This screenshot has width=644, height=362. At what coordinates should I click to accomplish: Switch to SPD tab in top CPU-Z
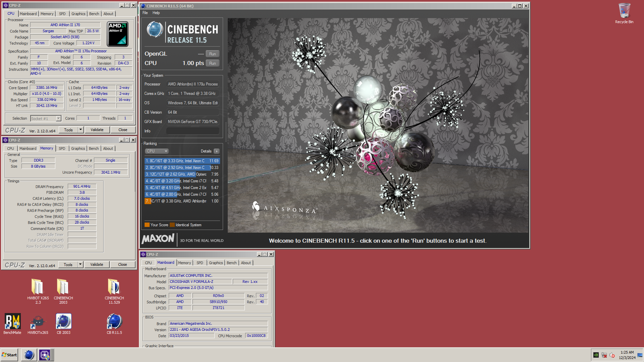(62, 14)
